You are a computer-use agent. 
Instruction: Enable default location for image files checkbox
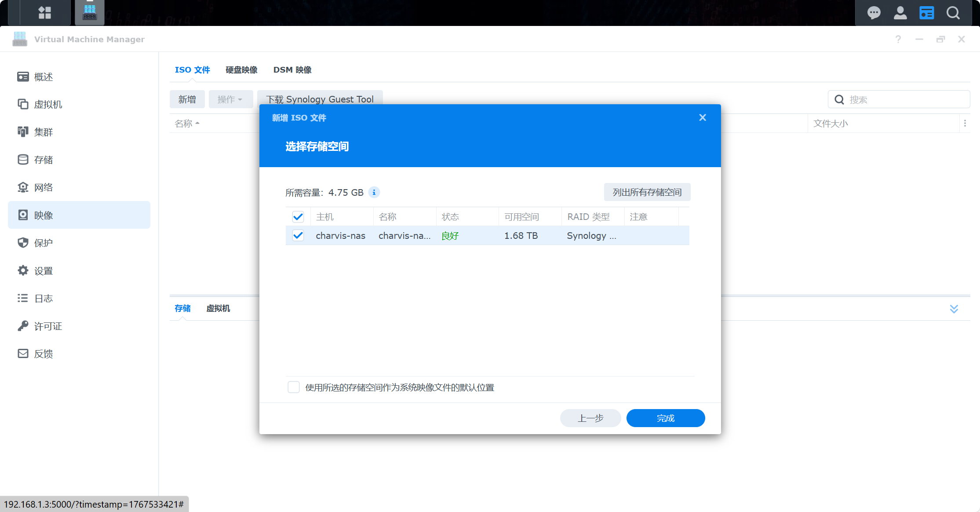tap(294, 388)
